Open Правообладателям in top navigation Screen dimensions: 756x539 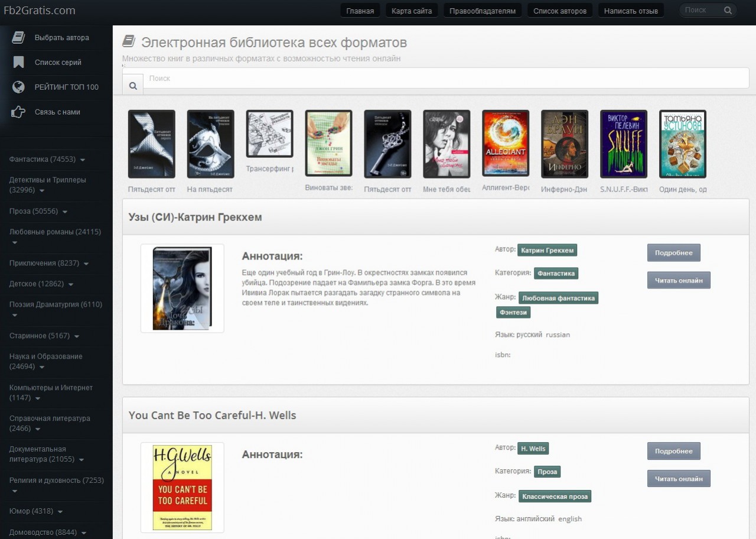pos(483,11)
